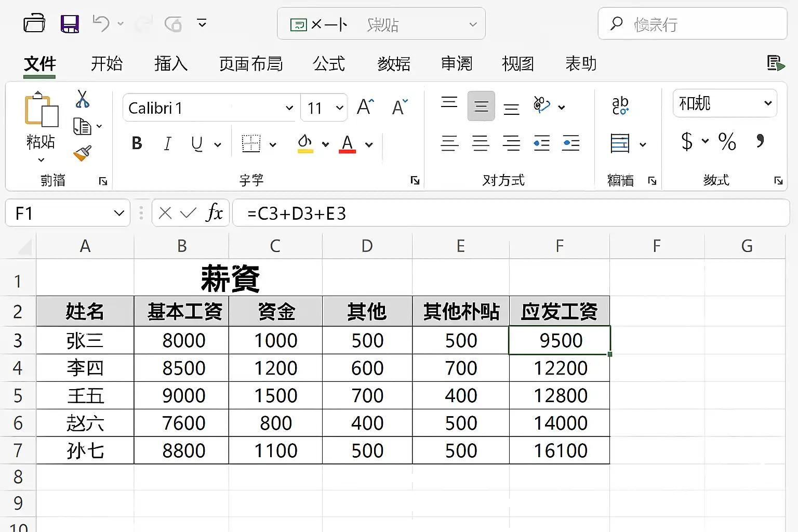This screenshot has width=798, height=532.
Task: Toggle the Wrap Text ab button
Action: point(620,105)
